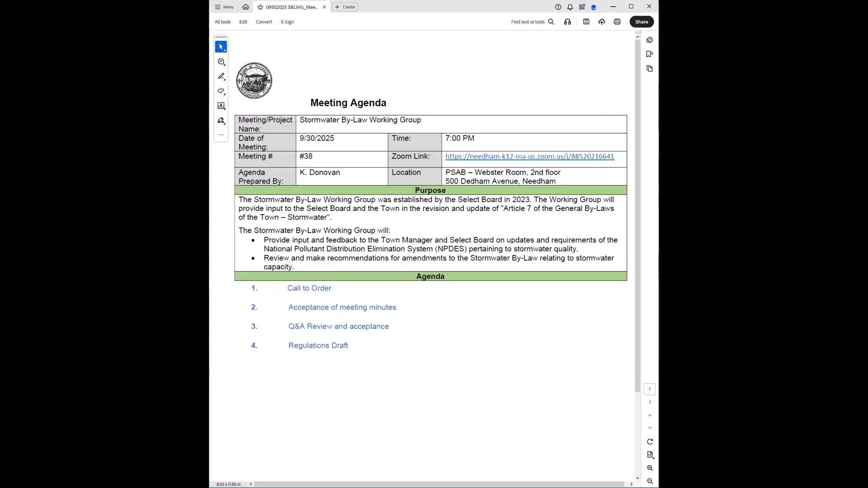The height and width of the screenshot is (488, 868).
Task: Open the needham Zoom meeting link
Action: (x=529, y=156)
